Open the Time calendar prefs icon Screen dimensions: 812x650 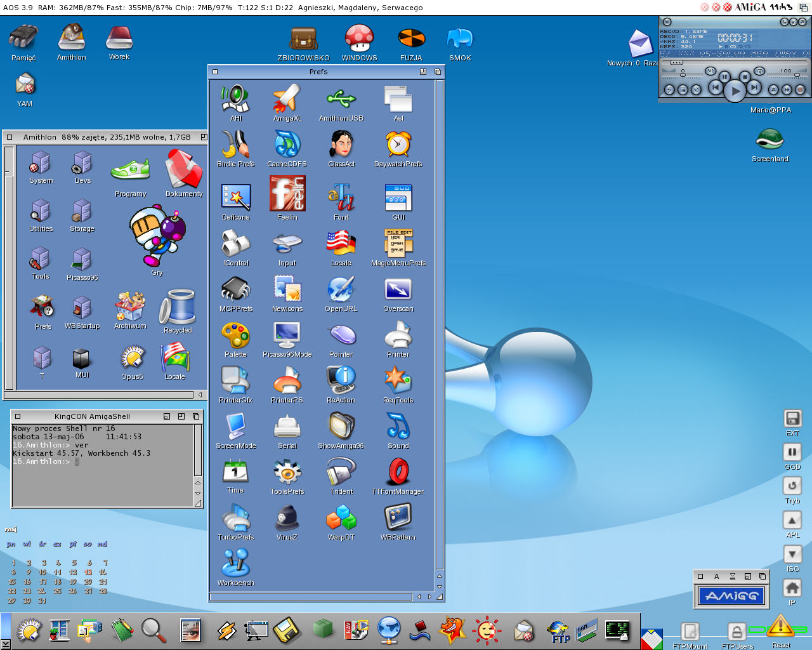point(235,472)
